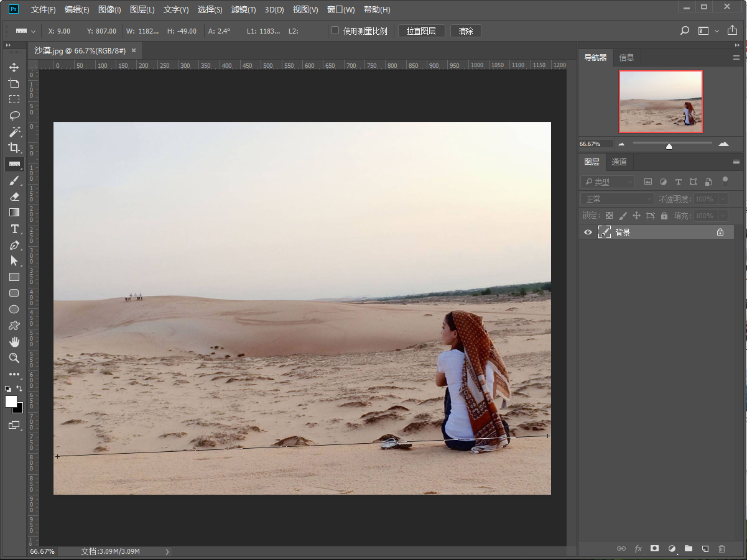Open the 滤镜(T) menu
Screen dimensions: 747x560
coord(243,10)
